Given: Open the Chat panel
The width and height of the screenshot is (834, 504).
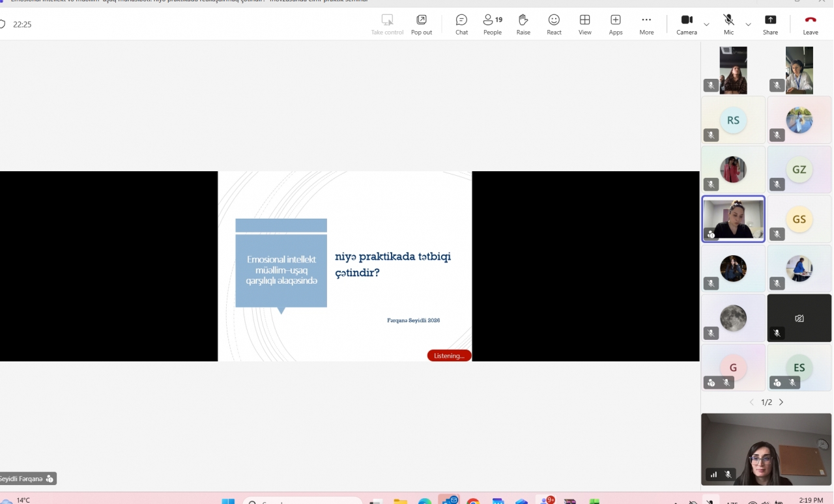Looking at the screenshot, I should tap(461, 24).
